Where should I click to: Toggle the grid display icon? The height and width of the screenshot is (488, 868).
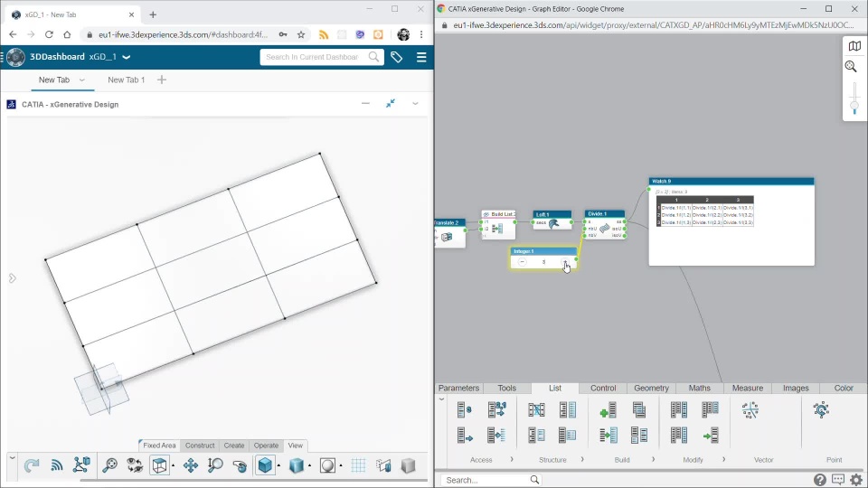click(358, 466)
